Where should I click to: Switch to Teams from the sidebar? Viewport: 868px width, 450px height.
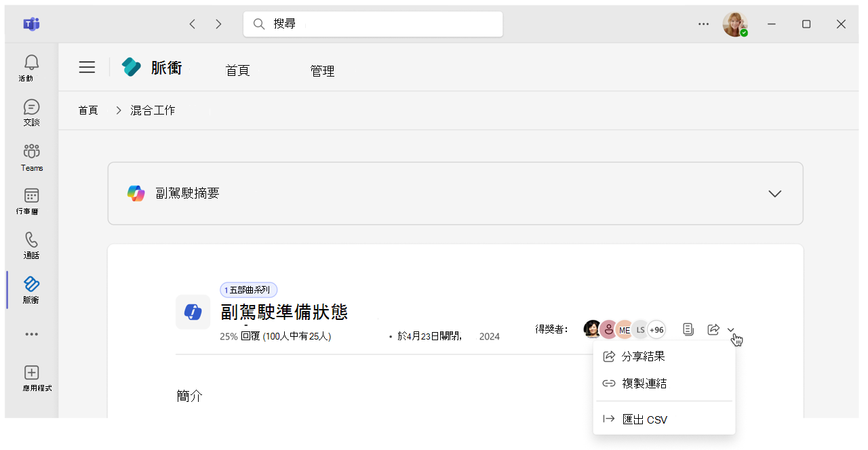[x=31, y=157]
